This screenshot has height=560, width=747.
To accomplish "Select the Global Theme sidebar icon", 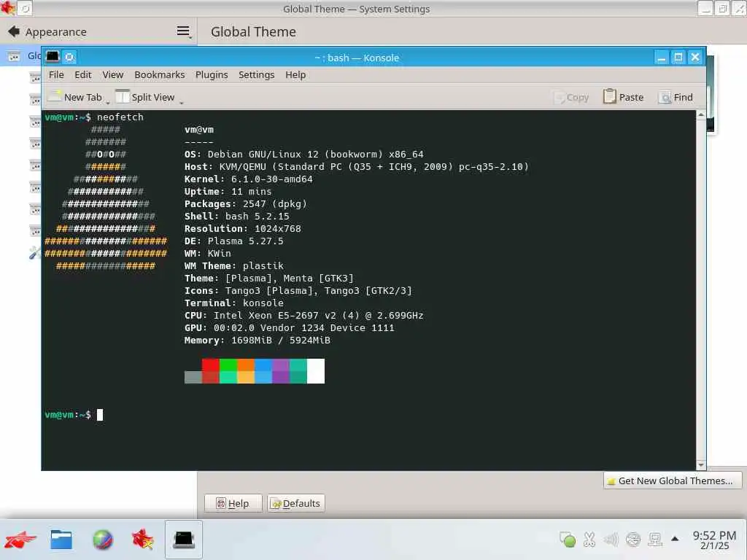I will point(14,56).
